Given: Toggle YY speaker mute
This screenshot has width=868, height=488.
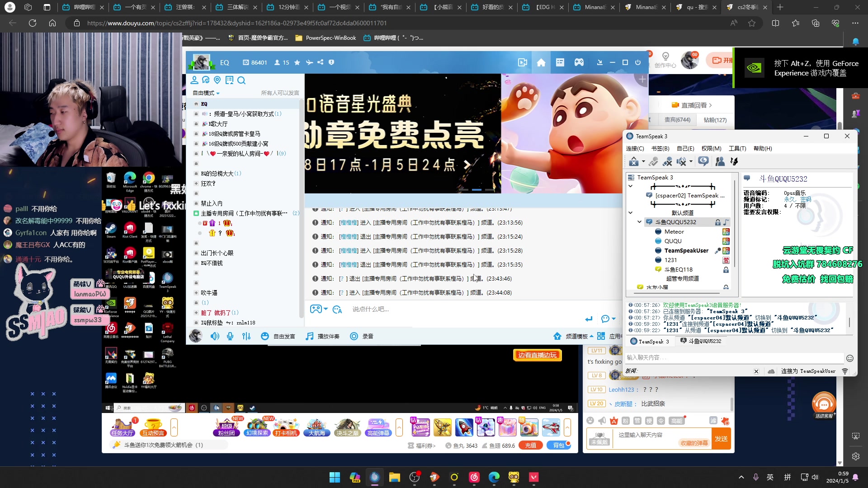Looking at the screenshot, I should tap(215, 336).
